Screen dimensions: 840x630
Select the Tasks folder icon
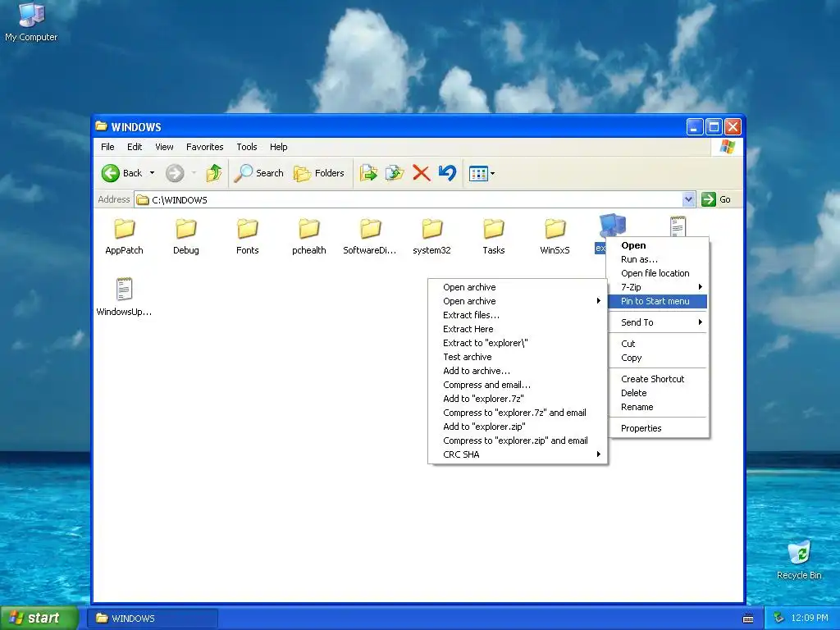tap(493, 229)
